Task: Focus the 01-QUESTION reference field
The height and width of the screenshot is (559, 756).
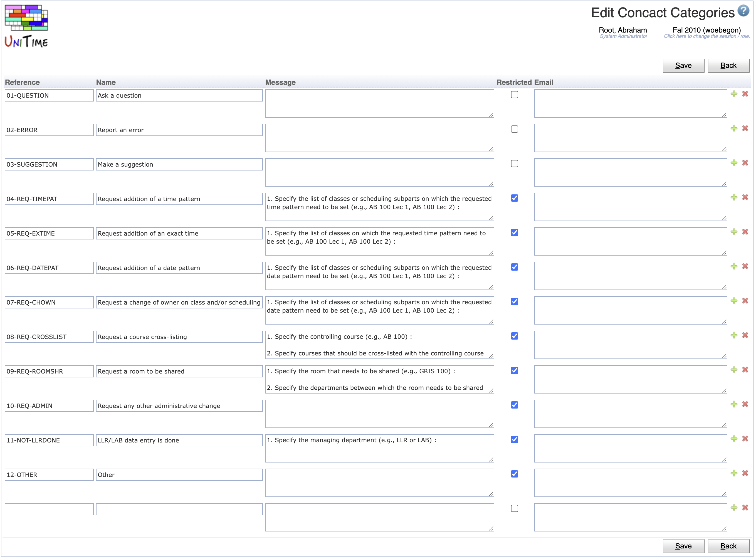Action: 50,95
